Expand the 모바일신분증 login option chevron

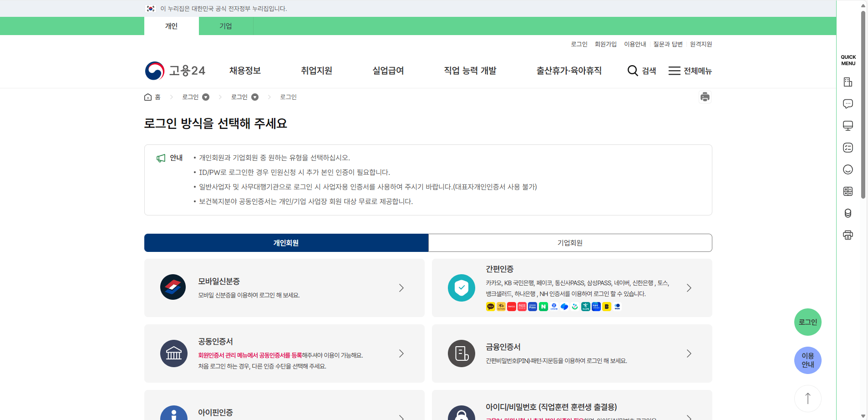(x=401, y=287)
